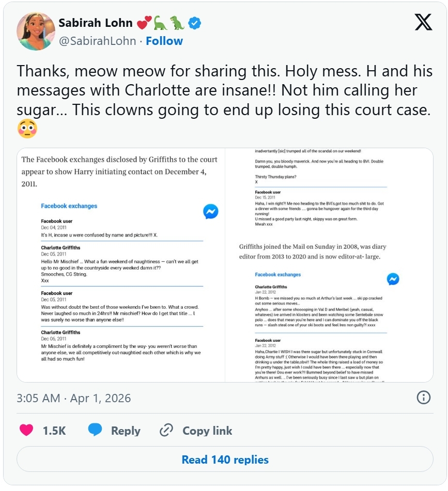The image size is (448, 491).
Task: Click the heart like icon
Action: 26,430
